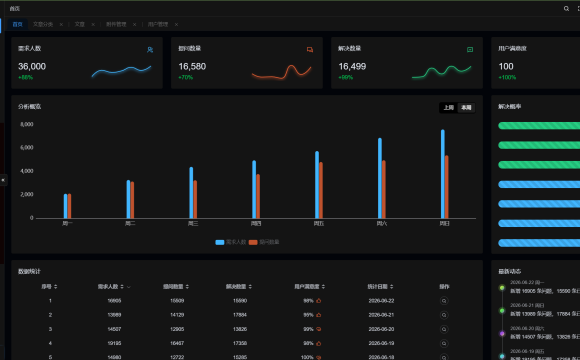Close the 文章 tab
Image resolution: width=580 pixels, height=360 pixels.
point(93,24)
